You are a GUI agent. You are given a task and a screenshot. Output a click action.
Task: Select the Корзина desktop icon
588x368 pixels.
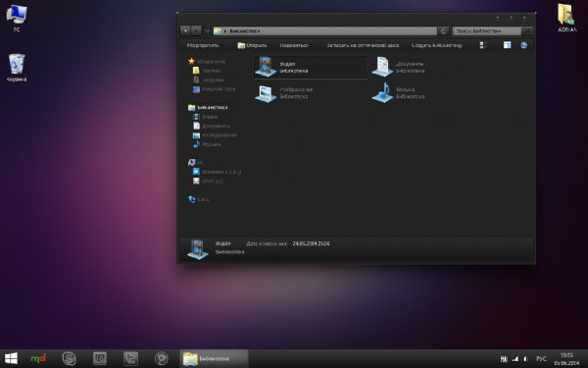pyautogui.click(x=17, y=68)
